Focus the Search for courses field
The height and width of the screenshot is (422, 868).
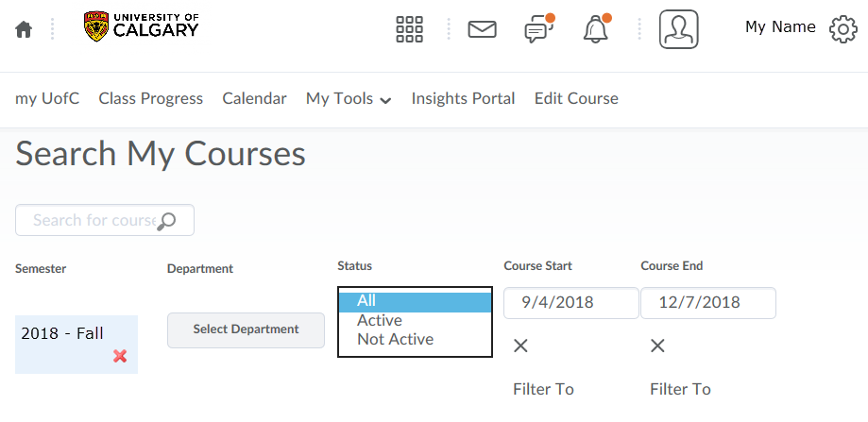click(105, 220)
